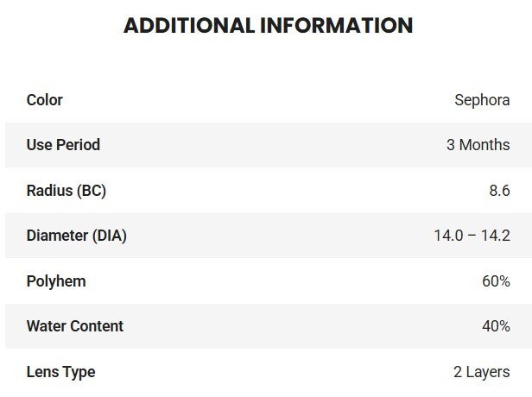Select the Sephora color value
The height and width of the screenshot is (397, 532).
point(482,100)
